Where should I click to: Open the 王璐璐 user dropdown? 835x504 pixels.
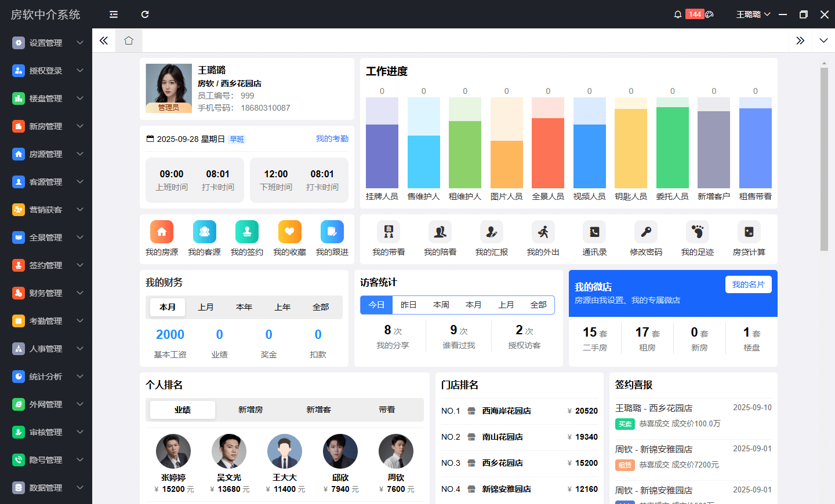point(753,14)
